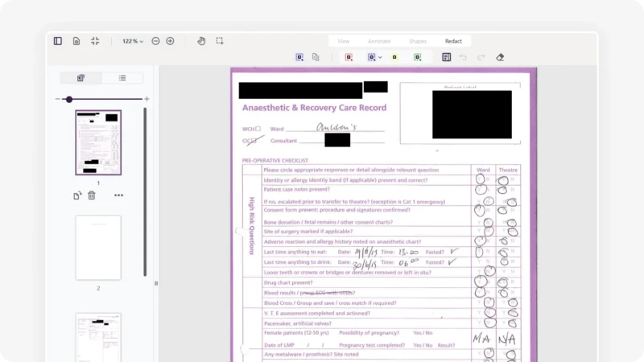644x362 pixels.
Task: Select the red redaction box tool
Action: 349,57
